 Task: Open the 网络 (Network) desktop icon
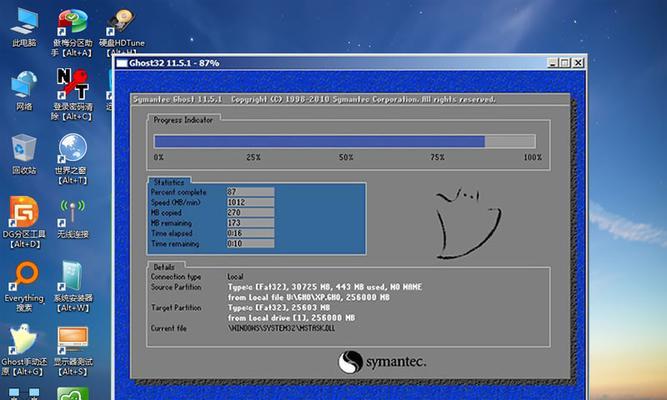23,83
